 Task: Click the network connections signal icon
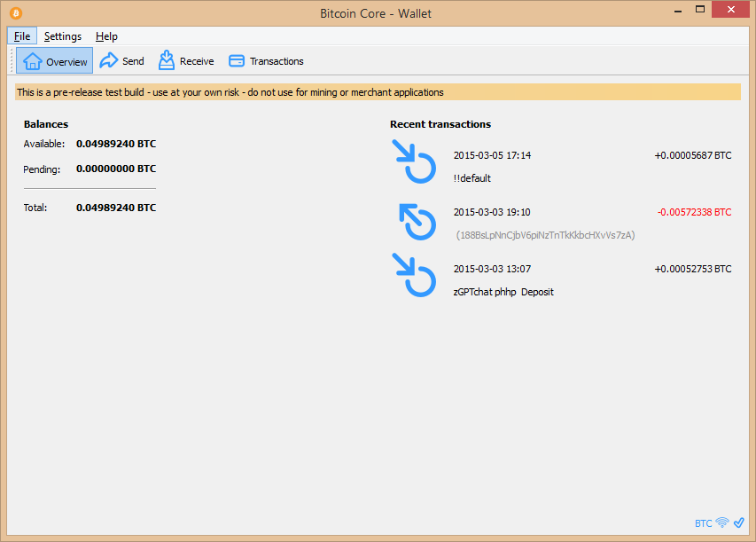click(722, 522)
